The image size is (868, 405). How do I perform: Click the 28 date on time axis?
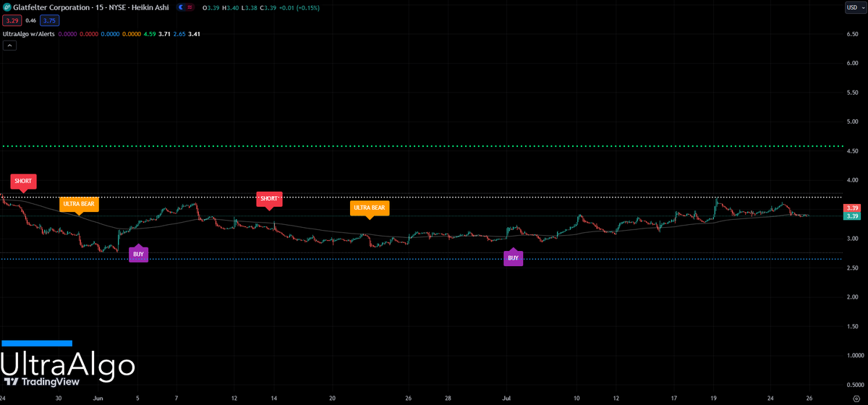point(449,398)
